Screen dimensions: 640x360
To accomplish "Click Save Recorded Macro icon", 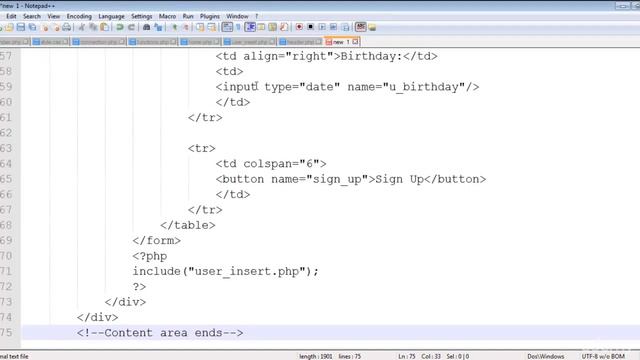I will [345, 27].
